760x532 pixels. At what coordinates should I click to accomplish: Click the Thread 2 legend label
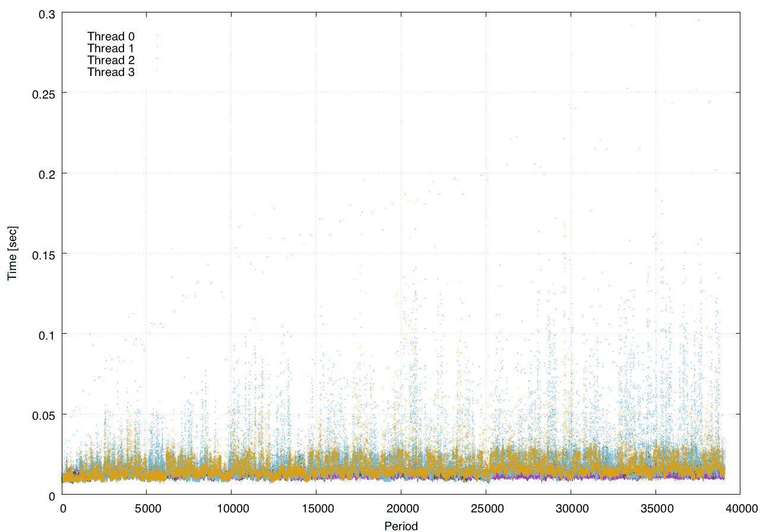111,60
